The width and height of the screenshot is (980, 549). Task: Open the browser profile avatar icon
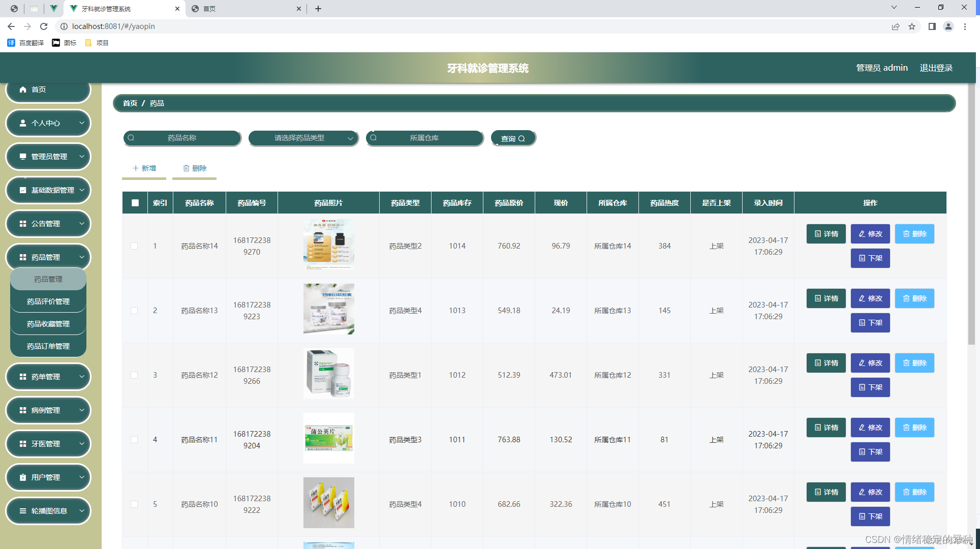948,26
